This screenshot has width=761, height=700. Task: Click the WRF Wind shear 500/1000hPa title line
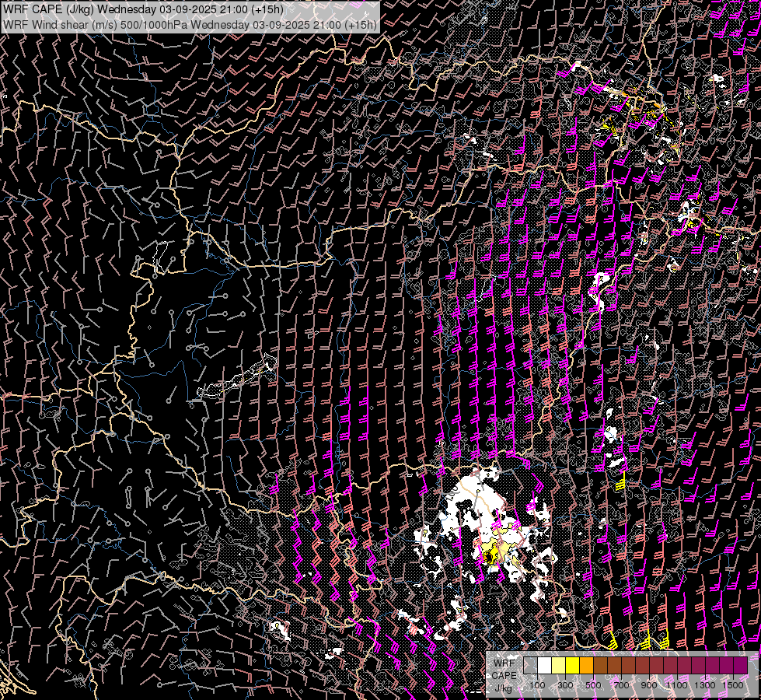click(x=190, y=24)
